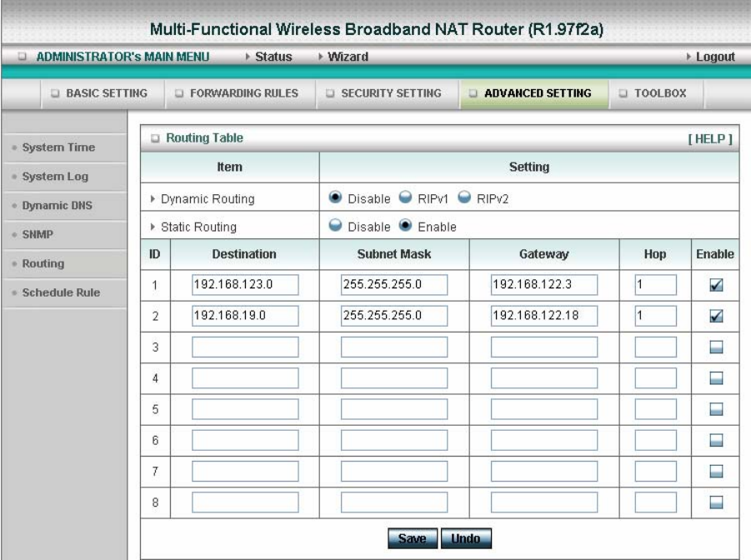Switch to TOOLBOX tab

(660, 93)
